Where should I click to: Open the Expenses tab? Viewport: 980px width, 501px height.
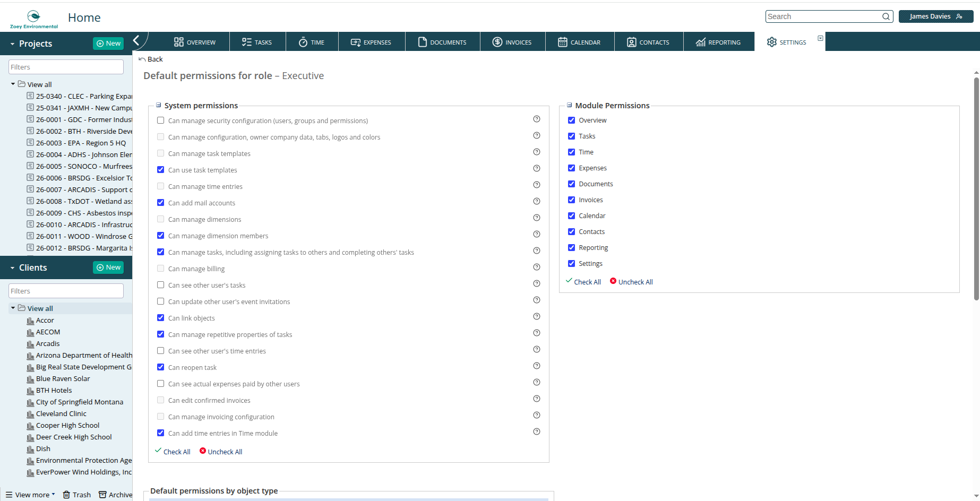tap(371, 42)
